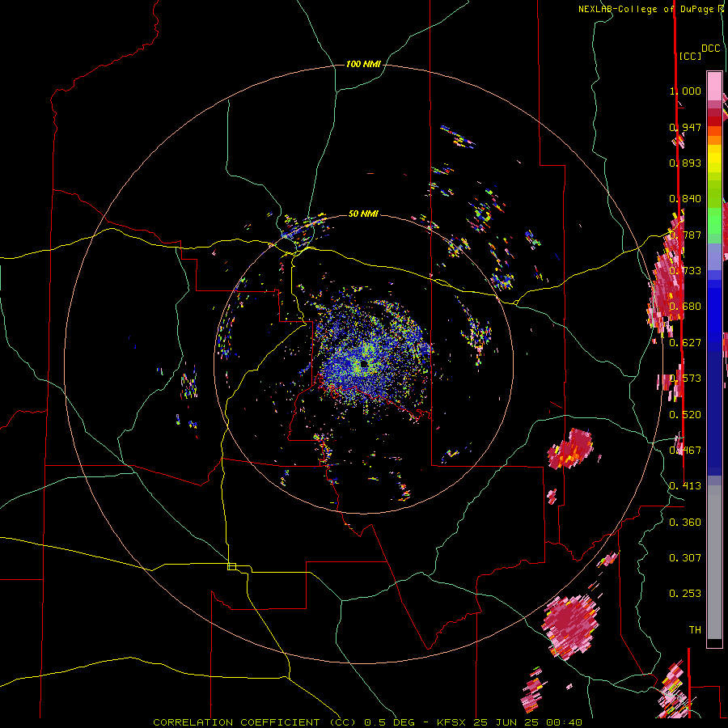728x728 pixels.
Task: Select the 0.253 legend value
Action: tap(685, 594)
